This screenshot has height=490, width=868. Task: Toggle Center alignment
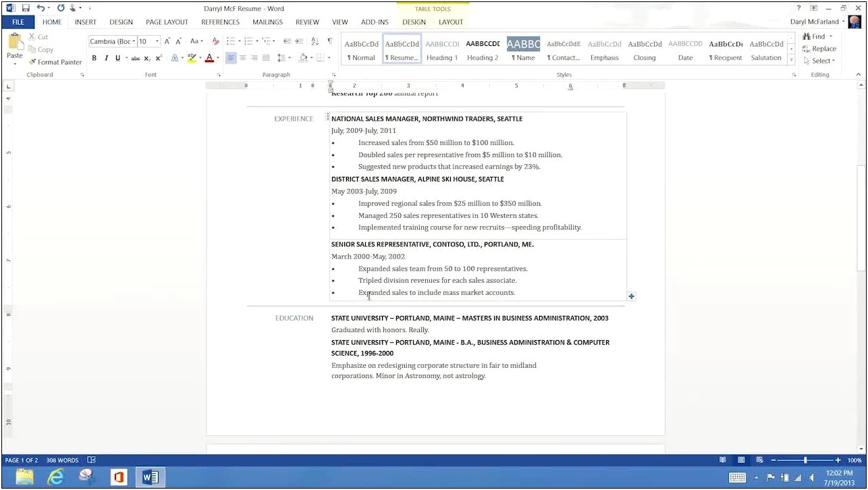243,58
